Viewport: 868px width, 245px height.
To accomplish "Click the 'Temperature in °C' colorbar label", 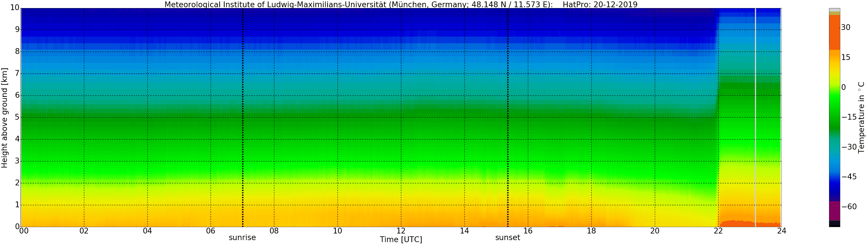I will click(862, 117).
